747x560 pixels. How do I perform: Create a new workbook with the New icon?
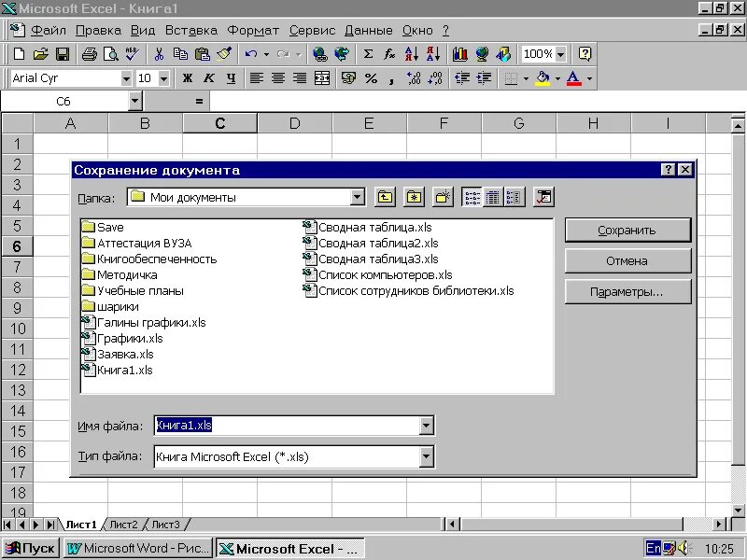[19, 54]
